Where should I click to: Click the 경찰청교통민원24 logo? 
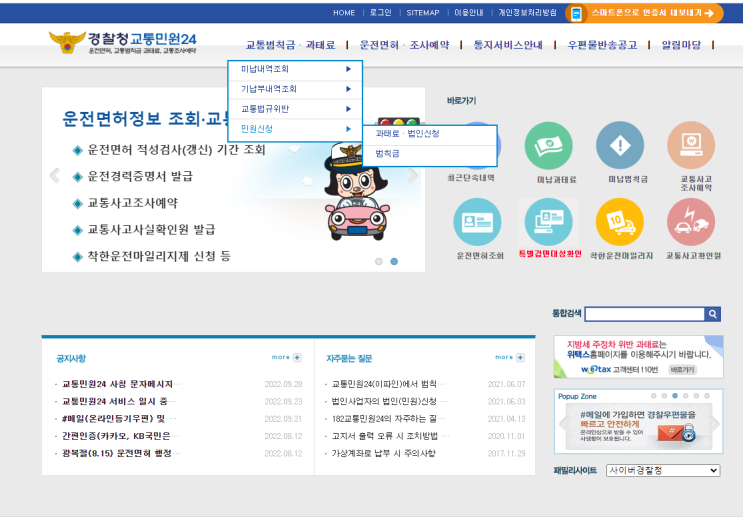pyautogui.click(x=123, y=42)
